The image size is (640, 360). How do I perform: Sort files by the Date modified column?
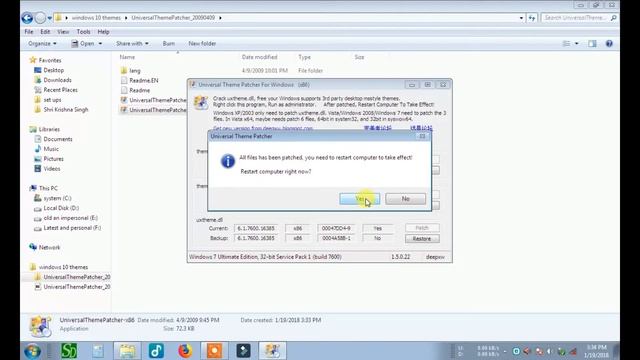tap(260, 57)
